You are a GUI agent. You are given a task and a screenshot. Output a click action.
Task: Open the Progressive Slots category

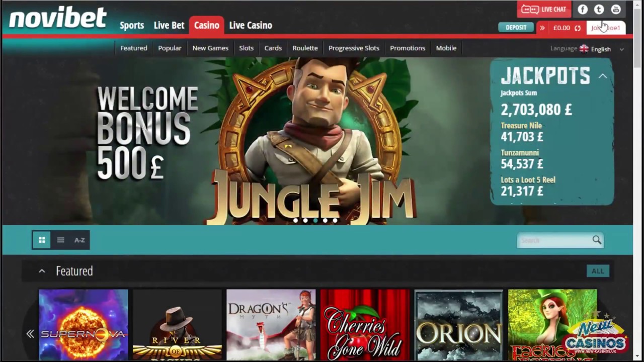[x=354, y=48]
